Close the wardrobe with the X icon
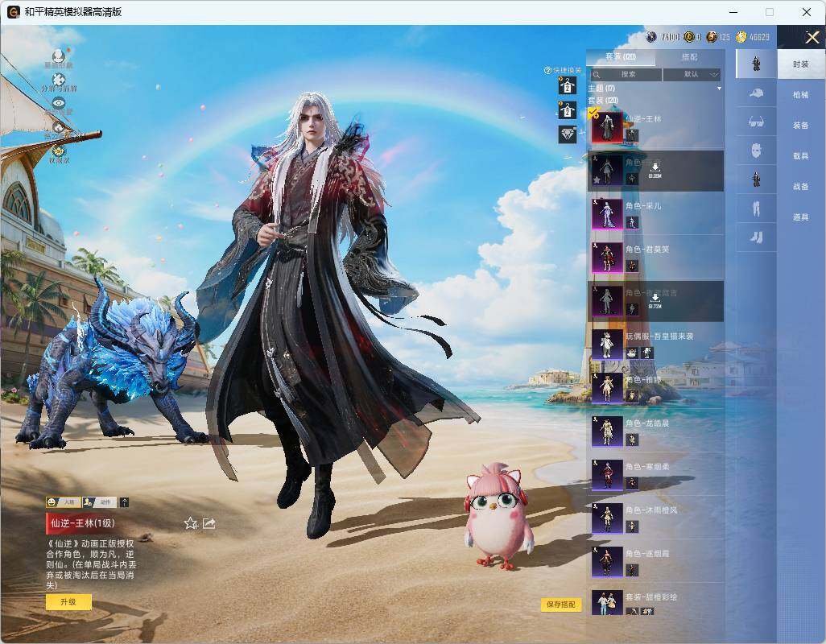This screenshot has width=826, height=644. tap(812, 37)
